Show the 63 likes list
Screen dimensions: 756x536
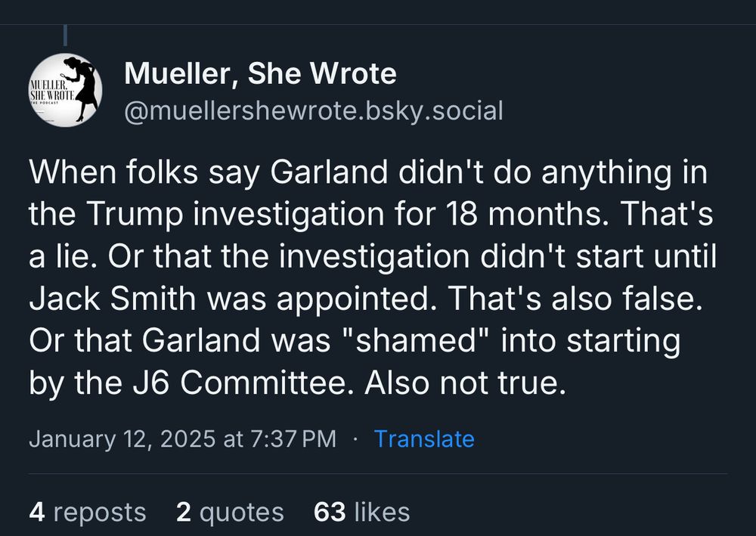(361, 512)
